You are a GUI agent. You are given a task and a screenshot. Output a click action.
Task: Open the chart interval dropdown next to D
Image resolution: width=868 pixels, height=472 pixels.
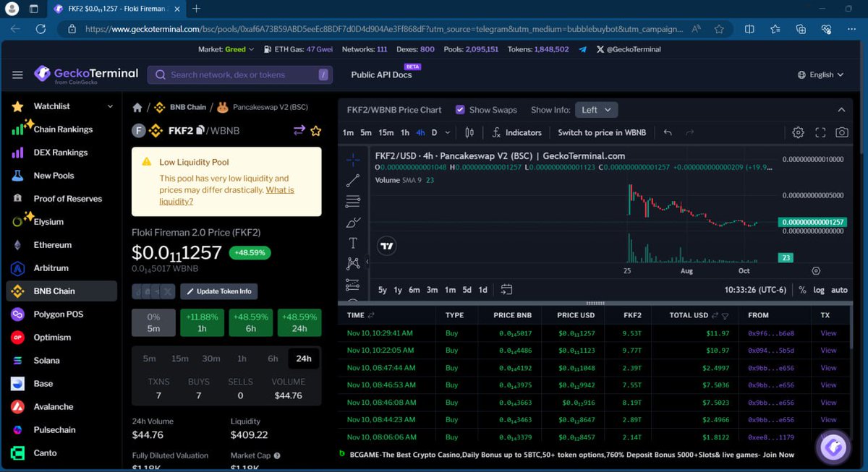[x=448, y=132]
